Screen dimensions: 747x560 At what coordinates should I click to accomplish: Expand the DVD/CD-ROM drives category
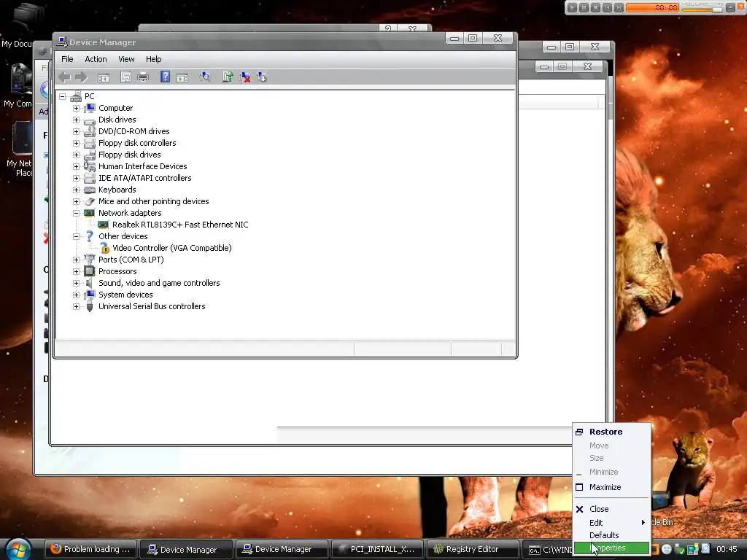point(76,131)
